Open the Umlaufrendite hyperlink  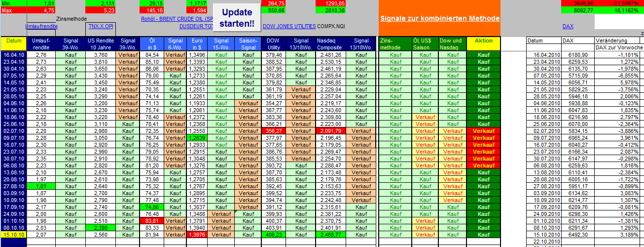pyautogui.click(x=41, y=26)
